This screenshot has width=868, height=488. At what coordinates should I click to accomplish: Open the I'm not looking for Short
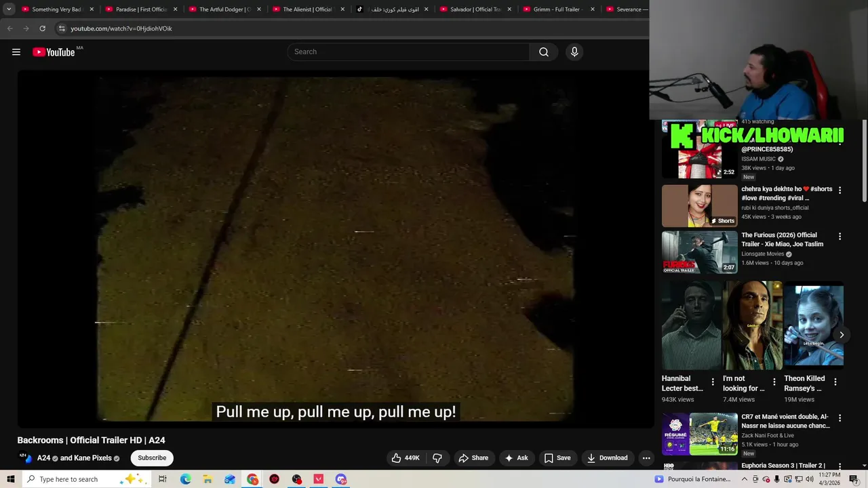click(752, 325)
